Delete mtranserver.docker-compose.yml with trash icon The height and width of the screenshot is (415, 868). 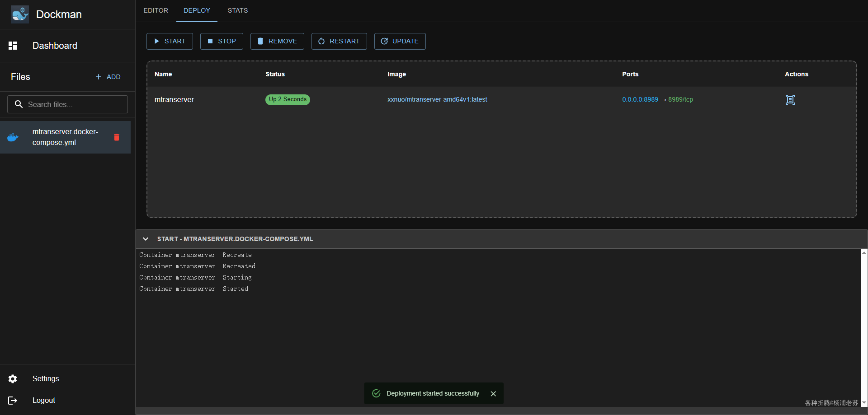coord(117,137)
